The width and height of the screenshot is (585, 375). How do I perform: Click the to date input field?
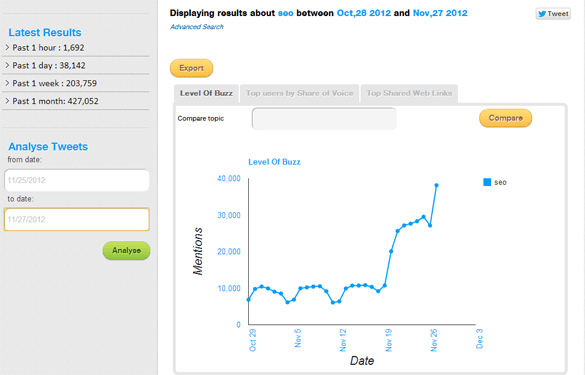[x=76, y=219]
